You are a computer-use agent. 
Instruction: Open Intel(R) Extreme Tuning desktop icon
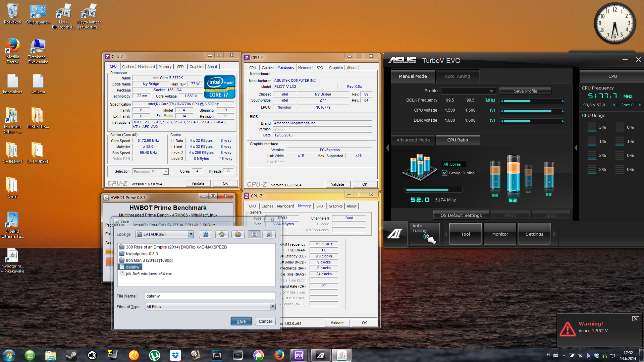click(x=12, y=225)
